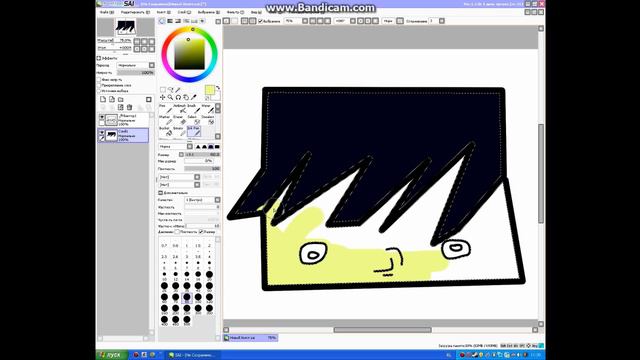Toggle the RGB slider panel icon
Viewport: 640px width, 360px height.
tap(170, 21)
